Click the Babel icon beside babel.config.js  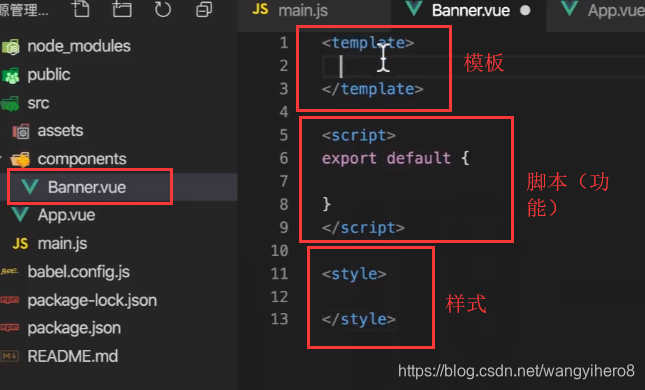tap(9, 272)
